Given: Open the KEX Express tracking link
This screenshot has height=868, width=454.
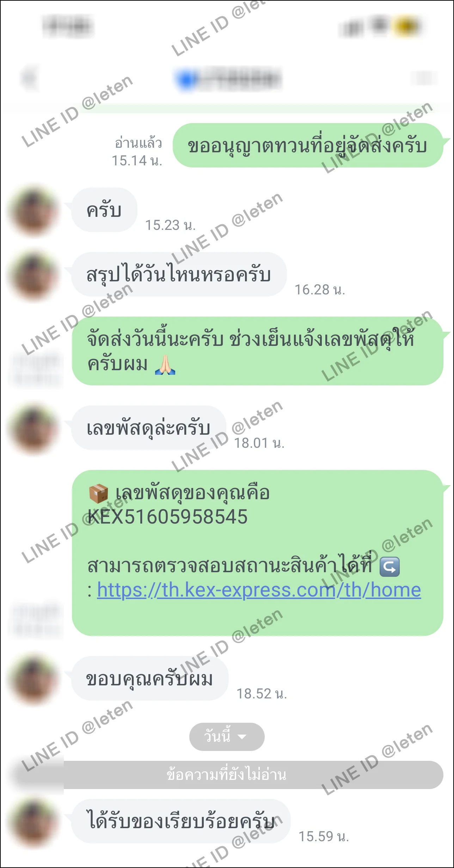Looking at the screenshot, I should 259,590.
